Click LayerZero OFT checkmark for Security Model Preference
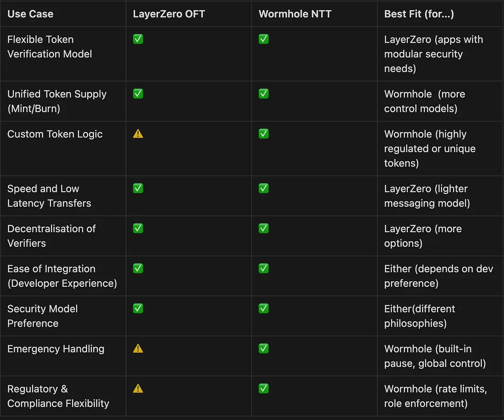 tap(138, 309)
